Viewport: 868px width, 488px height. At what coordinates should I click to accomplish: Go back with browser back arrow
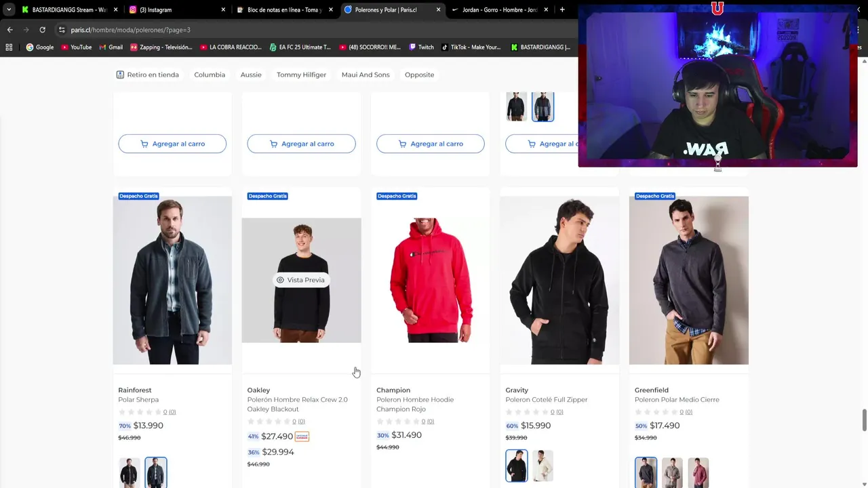click(x=9, y=30)
